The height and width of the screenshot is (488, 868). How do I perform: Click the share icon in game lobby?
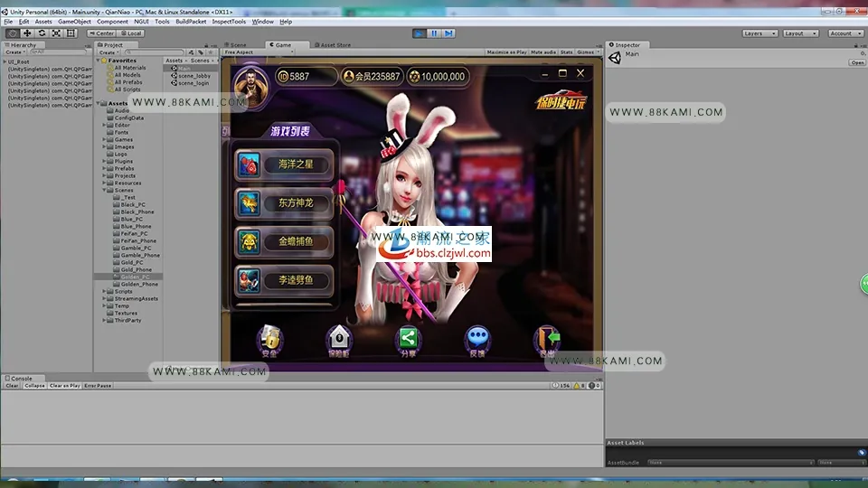[x=408, y=341]
